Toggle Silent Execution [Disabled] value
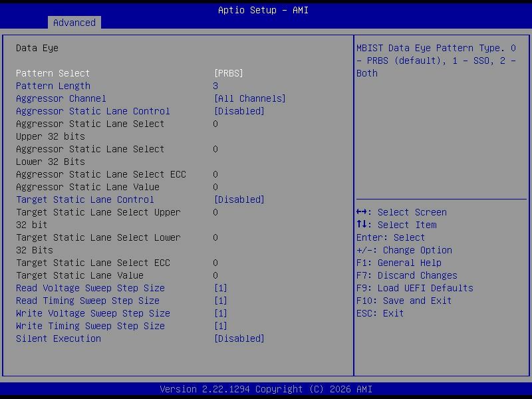This screenshot has height=399, width=532. click(x=239, y=338)
